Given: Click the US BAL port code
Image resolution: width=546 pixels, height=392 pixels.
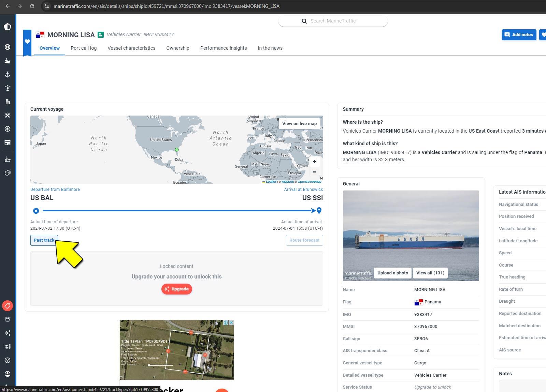Looking at the screenshot, I should (x=42, y=198).
